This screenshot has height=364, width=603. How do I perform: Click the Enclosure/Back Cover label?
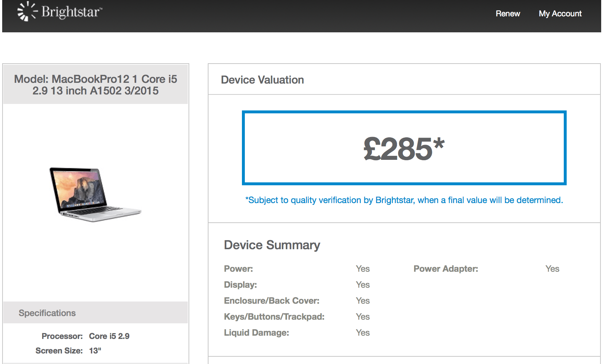pyautogui.click(x=271, y=301)
